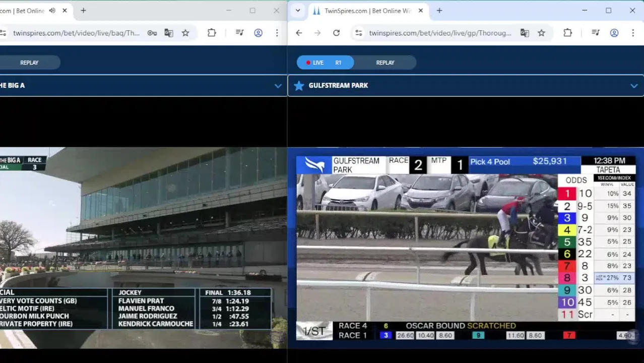This screenshot has width=644, height=363.
Task: Click 'FINAL 1:36.18' time in replay
Action: coord(228,292)
